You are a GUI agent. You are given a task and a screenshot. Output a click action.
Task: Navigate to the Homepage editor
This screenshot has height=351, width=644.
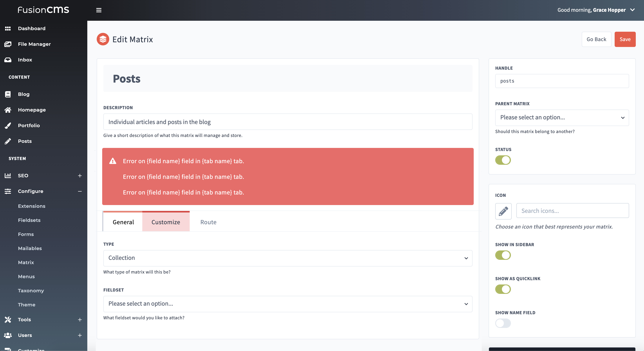(x=32, y=110)
